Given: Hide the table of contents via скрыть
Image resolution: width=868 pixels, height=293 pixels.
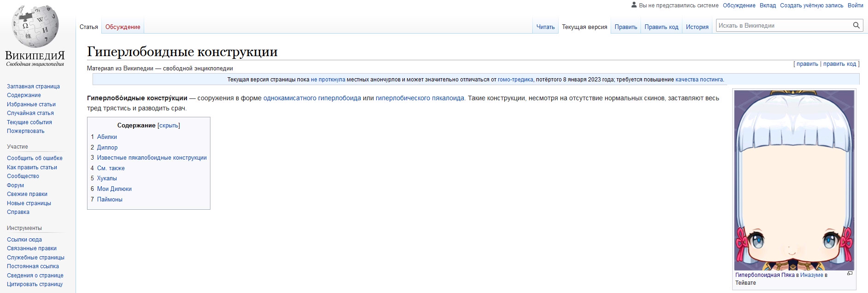Looking at the screenshot, I should [169, 125].
